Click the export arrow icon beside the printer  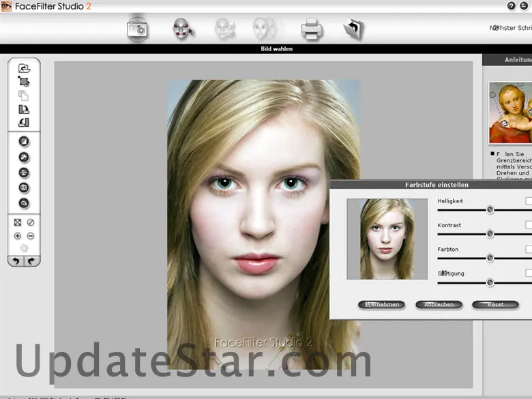tap(354, 29)
